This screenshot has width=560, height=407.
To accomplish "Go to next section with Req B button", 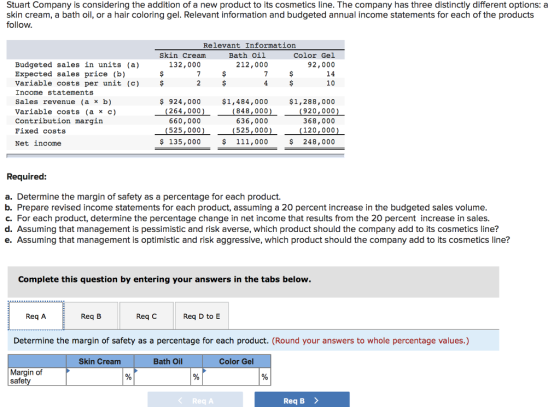I will pos(302,400).
